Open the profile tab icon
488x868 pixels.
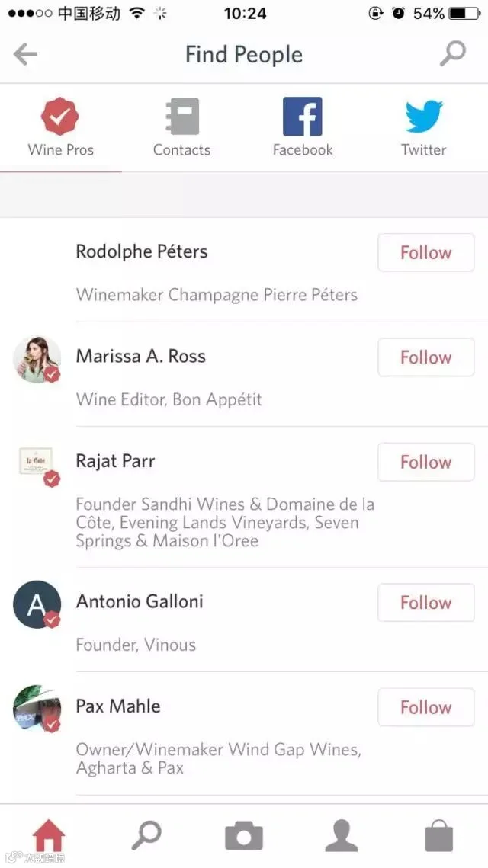[x=341, y=837]
